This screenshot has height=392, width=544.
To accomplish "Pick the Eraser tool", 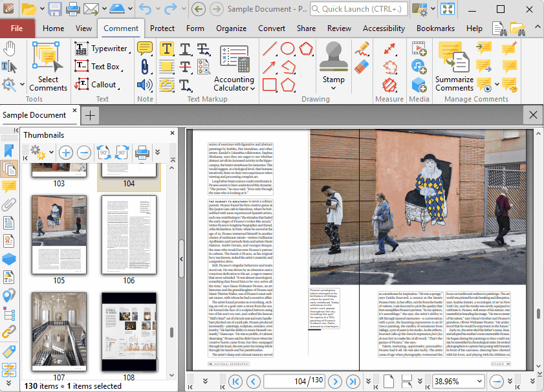I will (362, 66).
